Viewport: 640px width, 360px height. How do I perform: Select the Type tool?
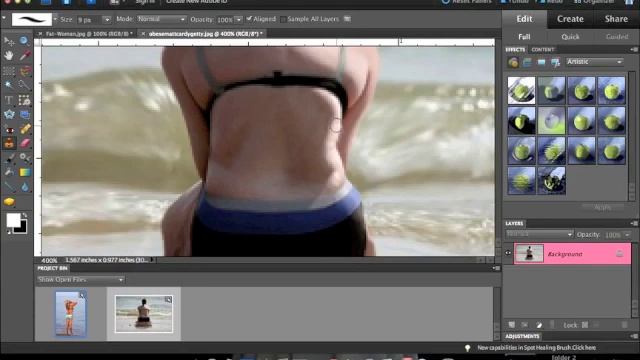(9, 100)
